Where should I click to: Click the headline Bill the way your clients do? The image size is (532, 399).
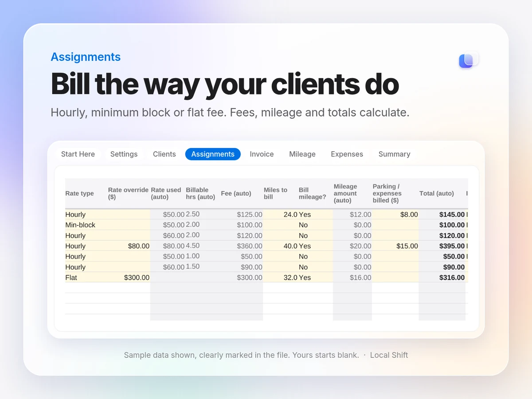225,83
